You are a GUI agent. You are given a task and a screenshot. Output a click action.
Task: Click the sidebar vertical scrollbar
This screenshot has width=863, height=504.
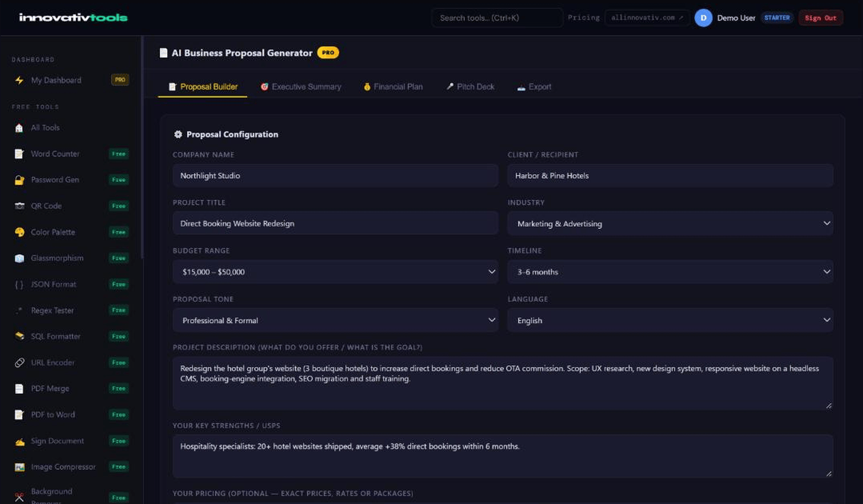pyautogui.click(x=142, y=148)
